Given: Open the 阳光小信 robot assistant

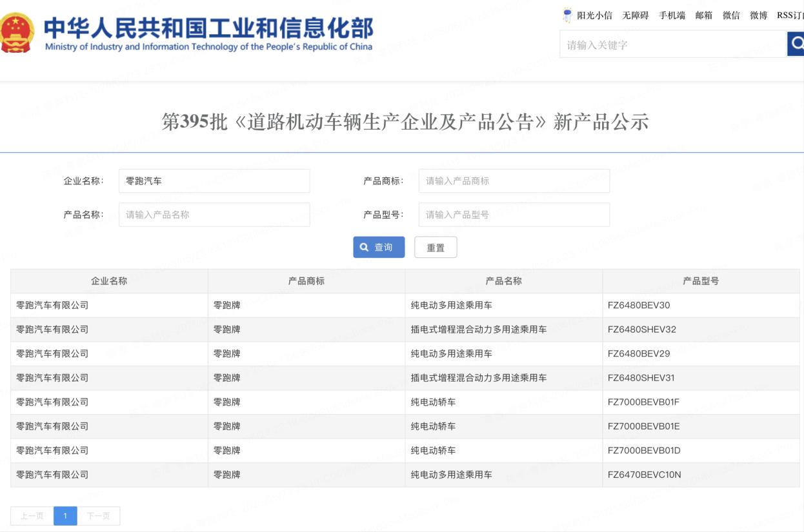Looking at the screenshot, I should [588, 15].
